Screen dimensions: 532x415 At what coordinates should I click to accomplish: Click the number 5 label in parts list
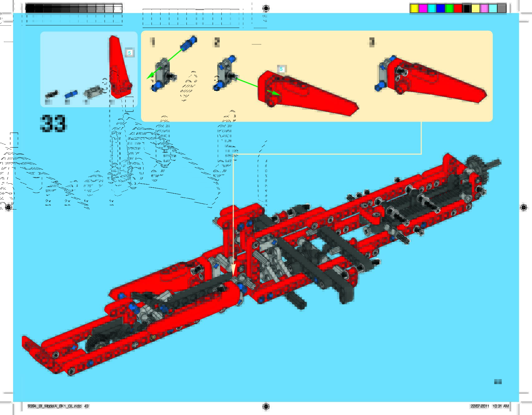pos(129,53)
